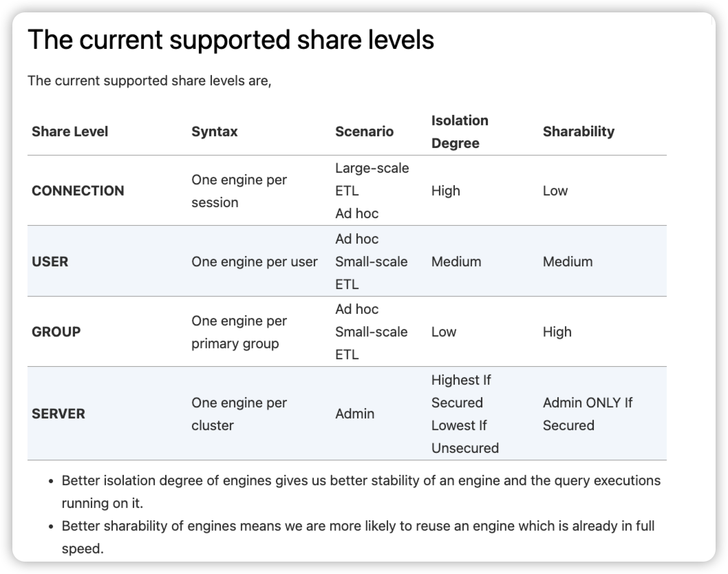The image size is (728, 574).
Task: Click the "Sharability" column header
Action: click(x=578, y=131)
